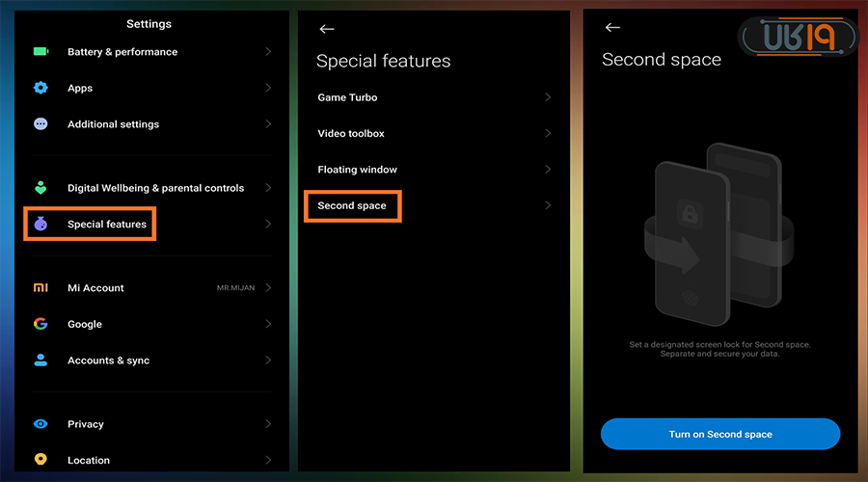Go back from Special features screen

coord(327,29)
